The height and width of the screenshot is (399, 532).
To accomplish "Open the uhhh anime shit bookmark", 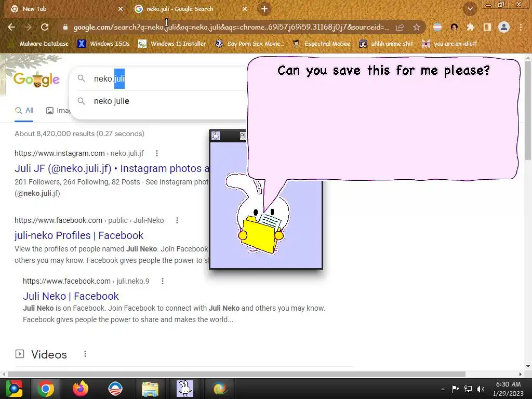I will coord(387,44).
